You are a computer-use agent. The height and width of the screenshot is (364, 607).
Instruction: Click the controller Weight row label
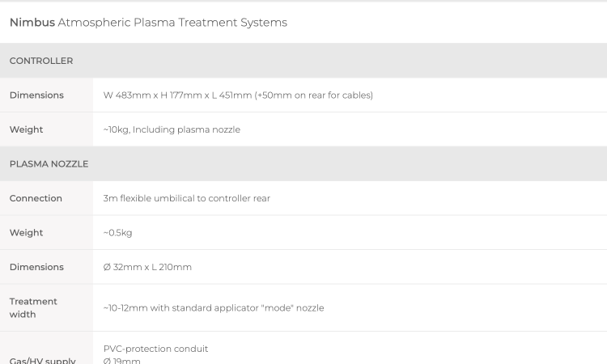click(27, 129)
